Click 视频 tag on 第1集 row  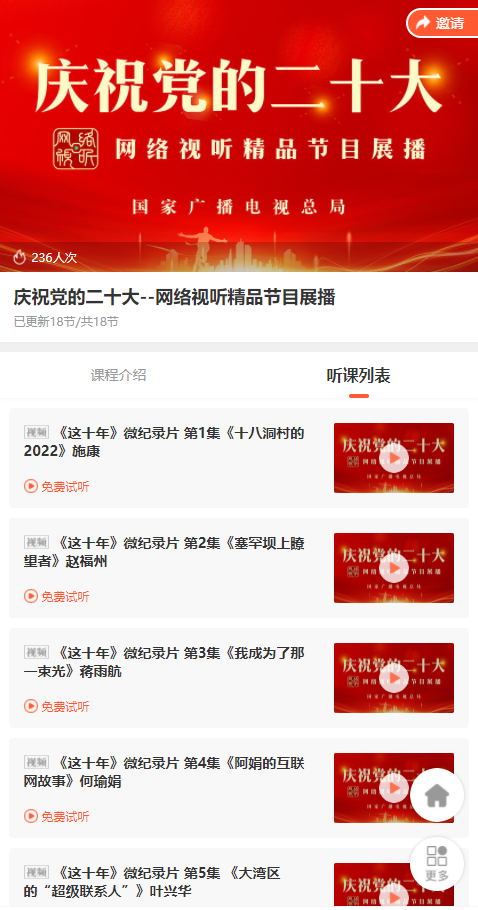click(x=36, y=432)
